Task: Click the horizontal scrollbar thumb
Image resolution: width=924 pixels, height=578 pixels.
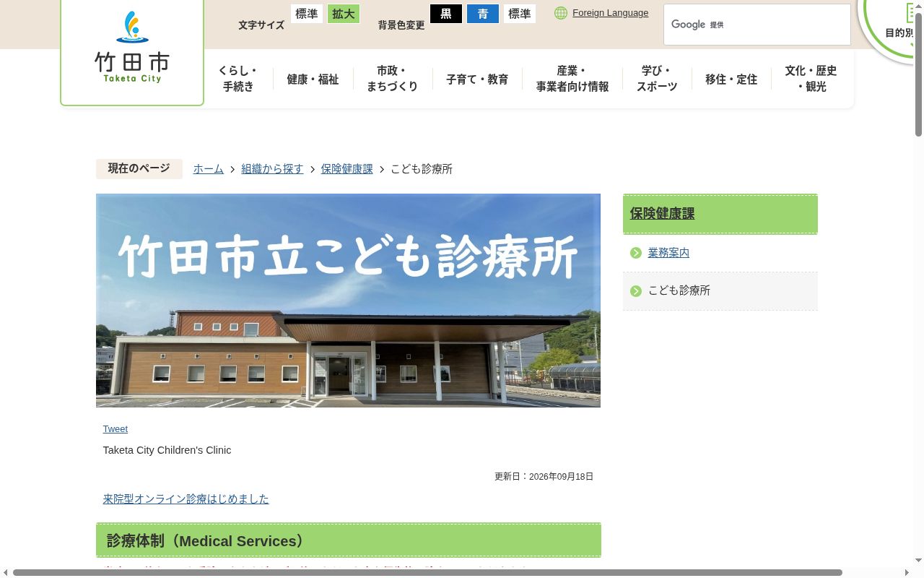Action: [x=427, y=573]
